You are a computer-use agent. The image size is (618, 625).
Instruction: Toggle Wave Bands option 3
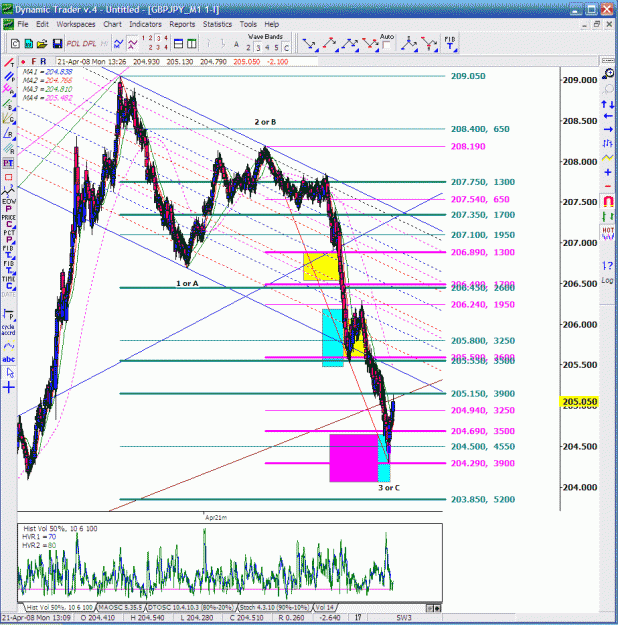258,48
